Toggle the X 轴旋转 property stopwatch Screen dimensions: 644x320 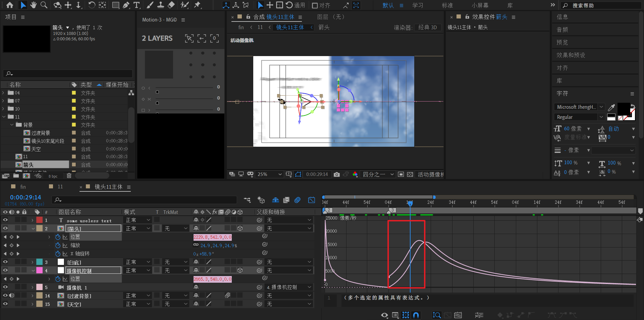(x=58, y=254)
